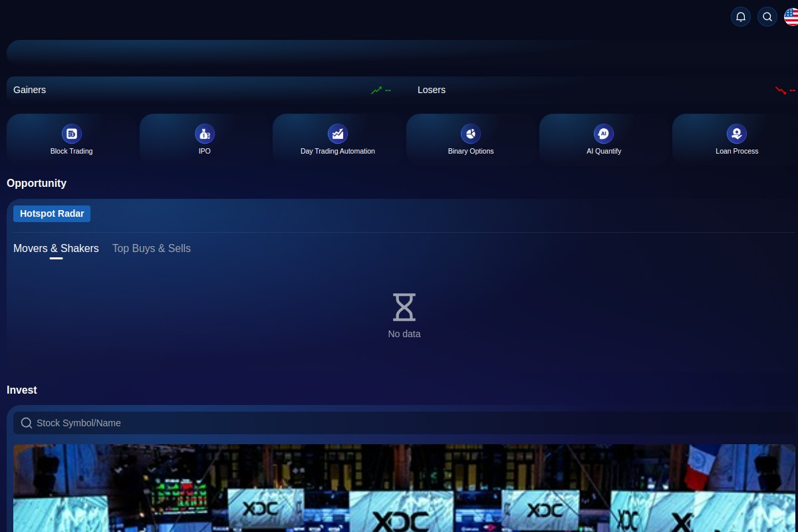798x532 pixels.
Task: Click the magnifier icon in stock search
Action: point(27,423)
